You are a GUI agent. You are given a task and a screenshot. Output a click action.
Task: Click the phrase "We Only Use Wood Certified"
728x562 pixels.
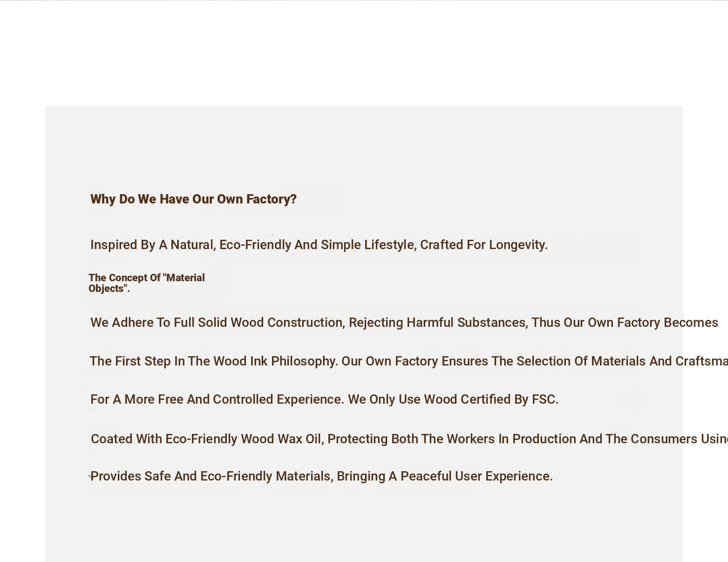pyautogui.click(x=429, y=399)
